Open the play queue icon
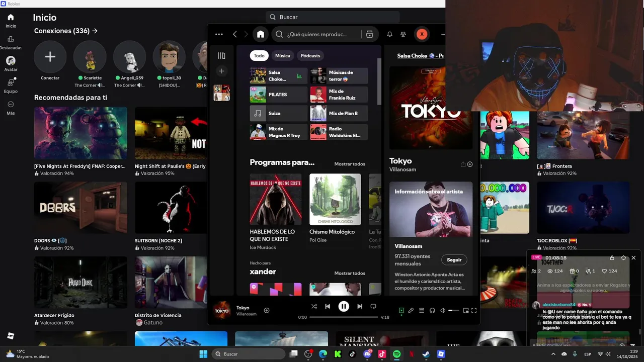 (x=422, y=311)
